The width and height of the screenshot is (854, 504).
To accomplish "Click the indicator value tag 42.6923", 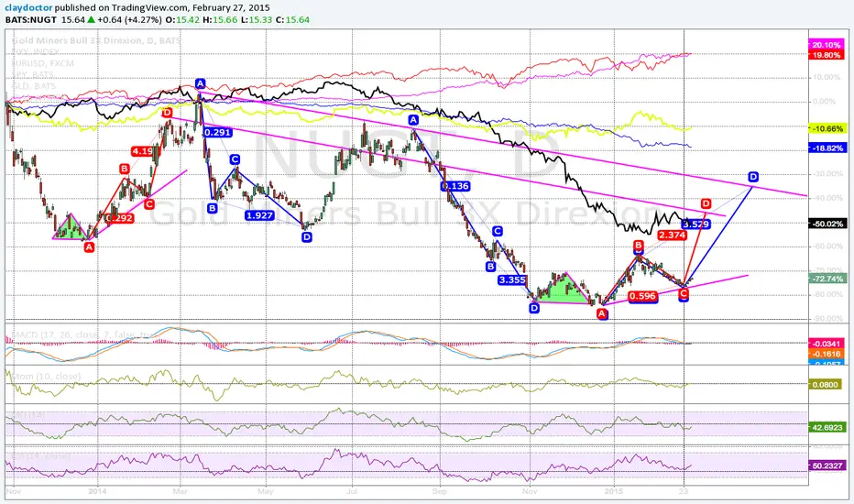I will [x=827, y=428].
